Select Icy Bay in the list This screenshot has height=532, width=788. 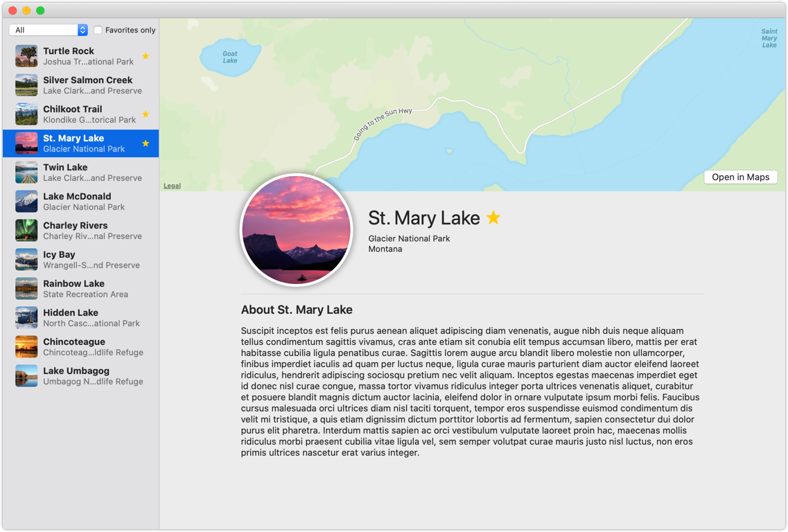80,260
